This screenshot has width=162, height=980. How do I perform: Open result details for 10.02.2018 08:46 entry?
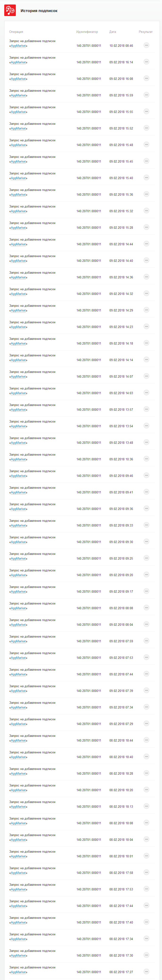[x=146, y=45]
